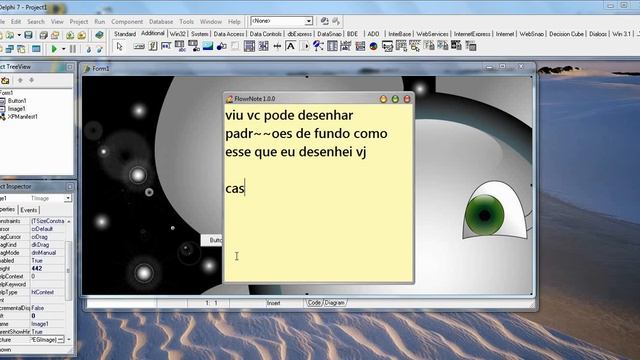Click inside the FlowerNote yellow note text
The width and height of the screenshot is (640, 360).
(318, 194)
